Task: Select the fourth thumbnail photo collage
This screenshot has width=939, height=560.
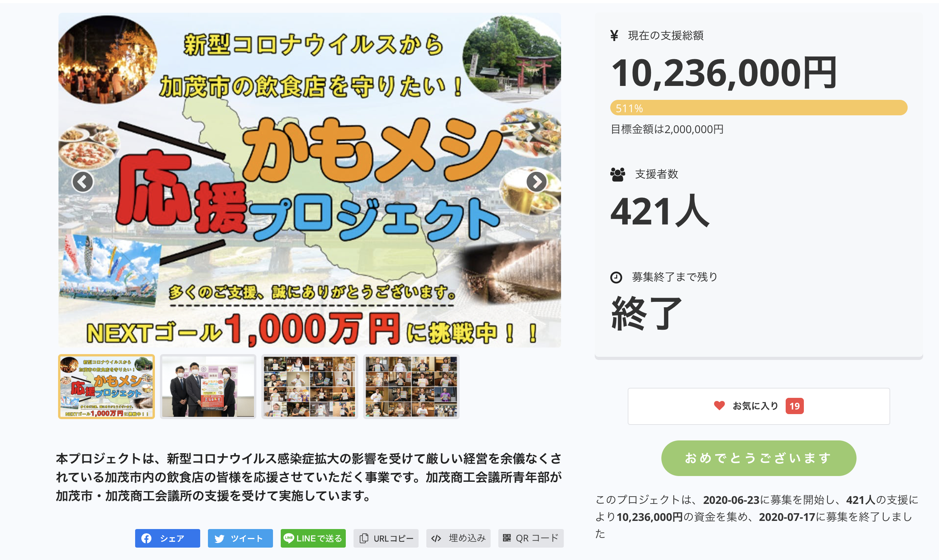Action: coord(411,387)
